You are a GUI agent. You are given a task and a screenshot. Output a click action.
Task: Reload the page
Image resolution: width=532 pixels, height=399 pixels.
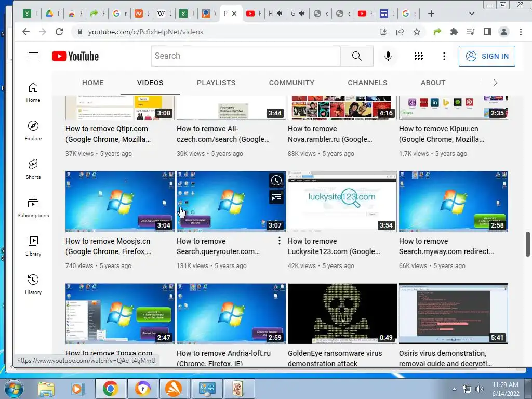click(x=59, y=32)
